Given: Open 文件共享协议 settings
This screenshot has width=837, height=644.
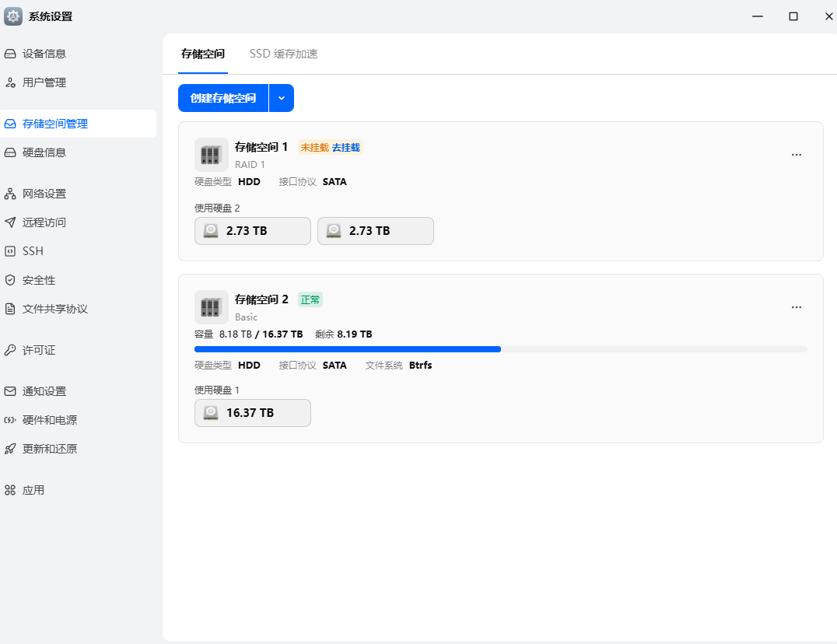Looking at the screenshot, I should 79,309.
